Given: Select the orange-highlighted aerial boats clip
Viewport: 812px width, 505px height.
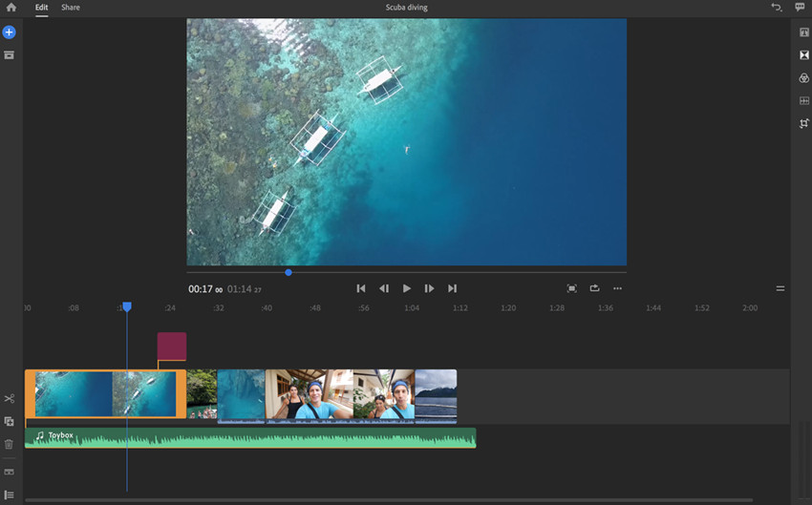Looking at the screenshot, I should (106, 393).
